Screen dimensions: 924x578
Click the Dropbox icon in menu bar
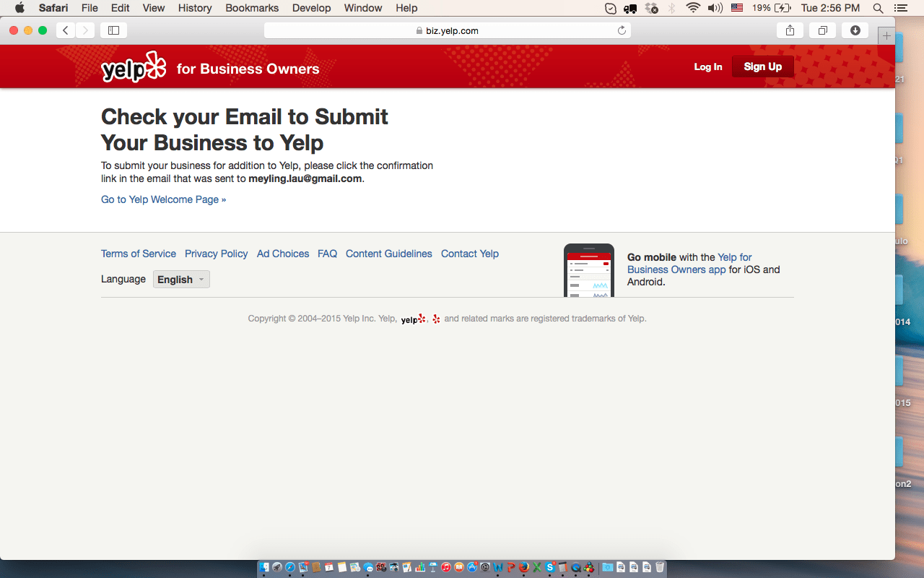click(x=652, y=8)
